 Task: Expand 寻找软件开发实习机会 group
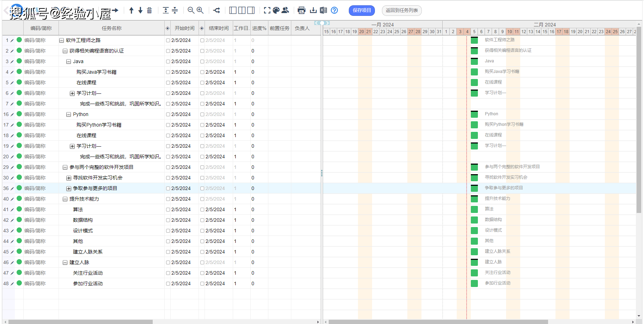click(x=68, y=178)
